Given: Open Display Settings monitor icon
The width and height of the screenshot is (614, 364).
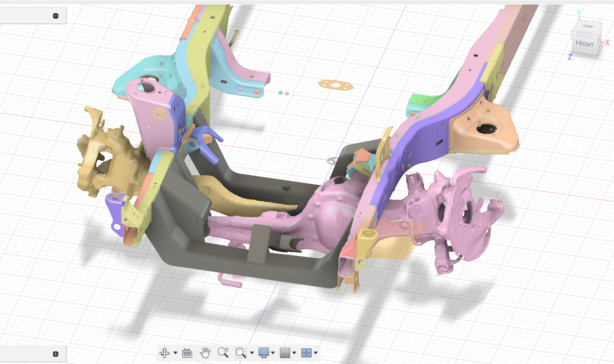Looking at the screenshot, I should pyautogui.click(x=263, y=353).
